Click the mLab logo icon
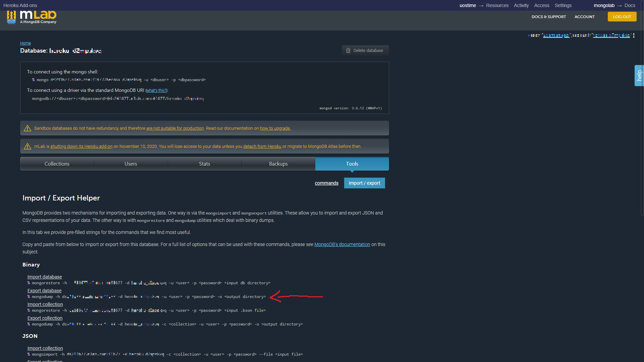644x362 pixels. click(11, 17)
